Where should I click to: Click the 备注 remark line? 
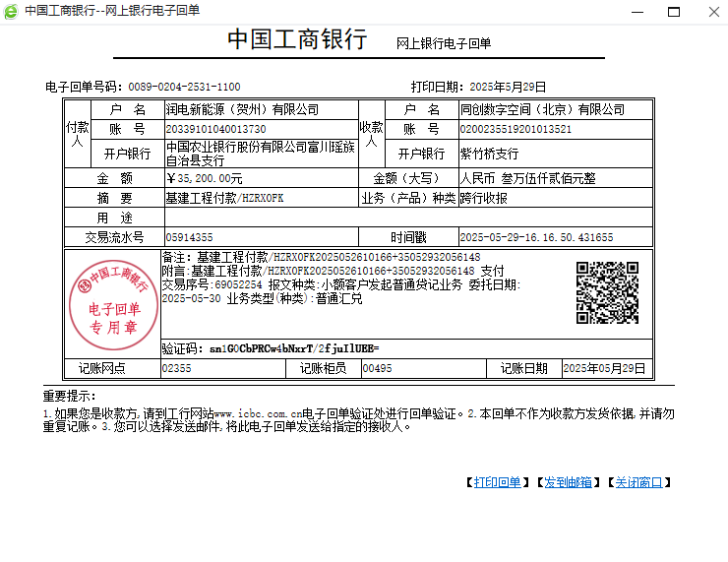321,257
